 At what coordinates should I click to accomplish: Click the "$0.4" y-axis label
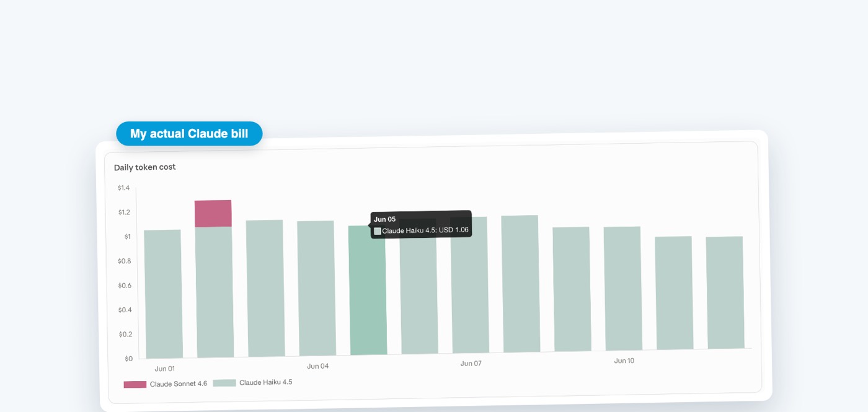[126, 310]
